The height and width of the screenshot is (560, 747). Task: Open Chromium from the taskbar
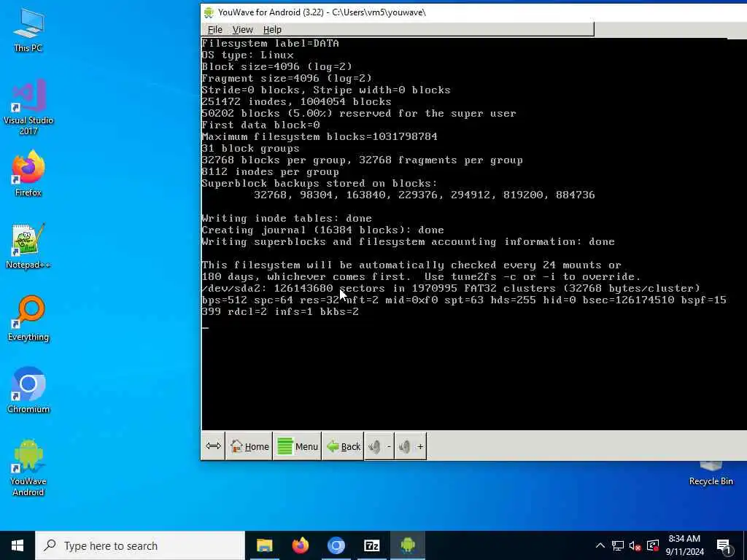[x=336, y=545]
